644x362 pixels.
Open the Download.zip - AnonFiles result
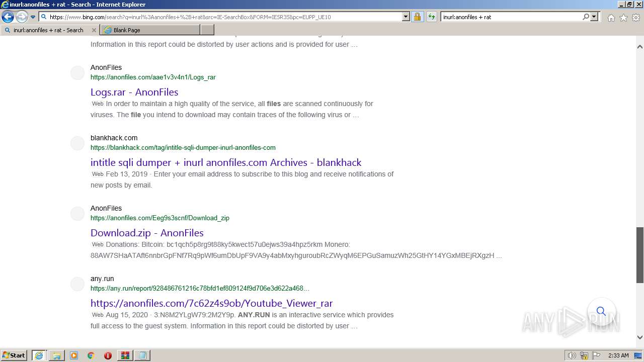[147, 233]
